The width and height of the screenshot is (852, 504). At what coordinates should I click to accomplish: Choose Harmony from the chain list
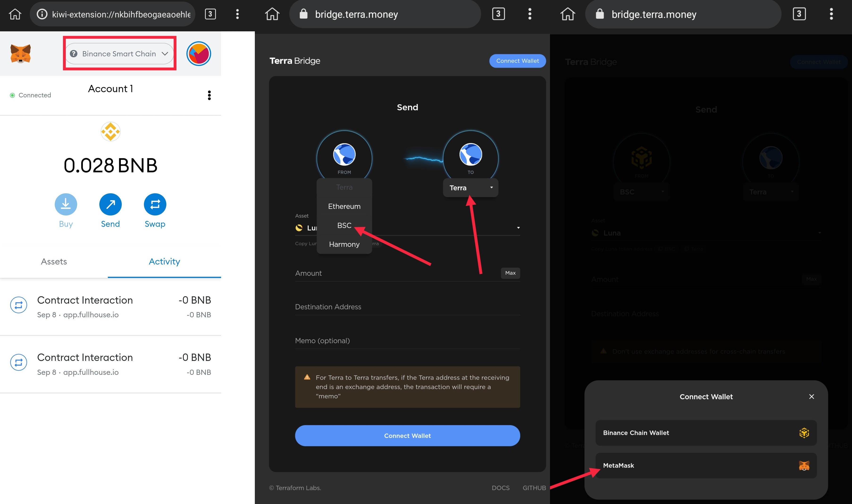coord(344,244)
